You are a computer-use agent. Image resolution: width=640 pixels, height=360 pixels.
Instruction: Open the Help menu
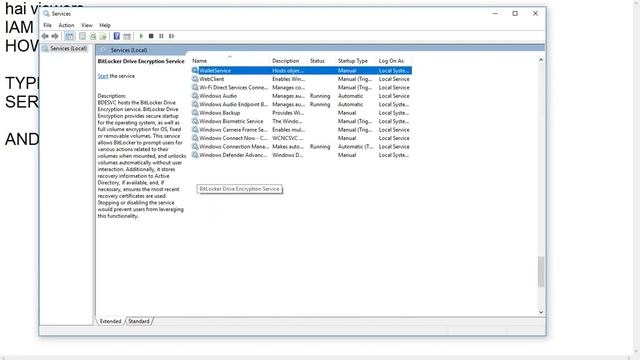(105, 25)
